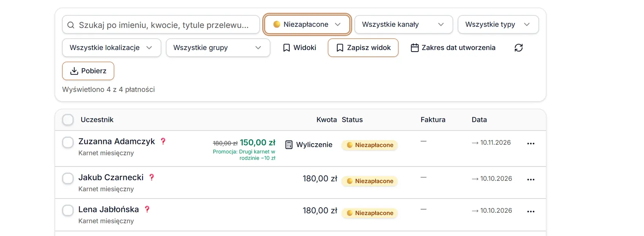Tick the checkbox for Zuzanna Adamczyk
Image resolution: width=644 pixels, height=236 pixels.
pos(68,142)
